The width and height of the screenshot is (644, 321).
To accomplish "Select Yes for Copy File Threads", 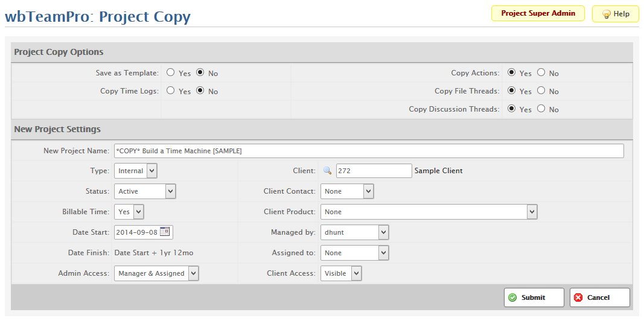I will pos(511,91).
